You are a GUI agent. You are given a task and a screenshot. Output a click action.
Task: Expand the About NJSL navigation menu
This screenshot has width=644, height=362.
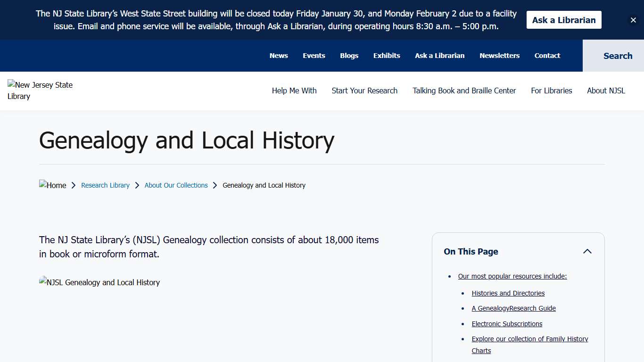point(606,90)
